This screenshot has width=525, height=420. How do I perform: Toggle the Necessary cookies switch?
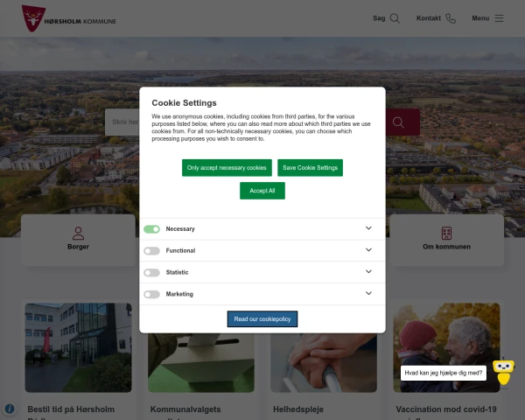point(152,229)
